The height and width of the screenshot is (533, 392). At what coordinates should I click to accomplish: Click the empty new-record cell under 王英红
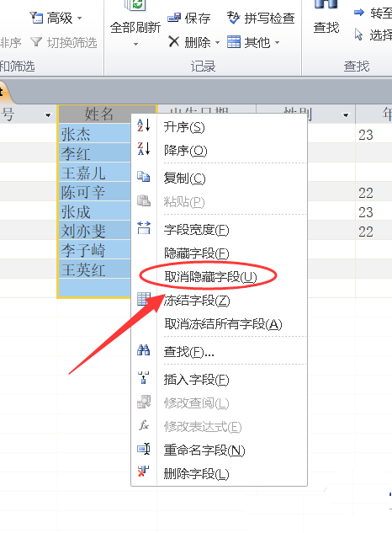(94, 288)
